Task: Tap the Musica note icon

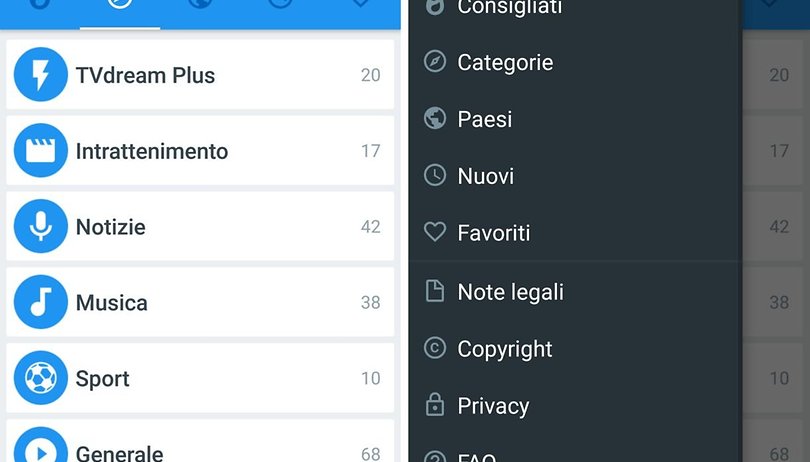Action: [x=40, y=302]
